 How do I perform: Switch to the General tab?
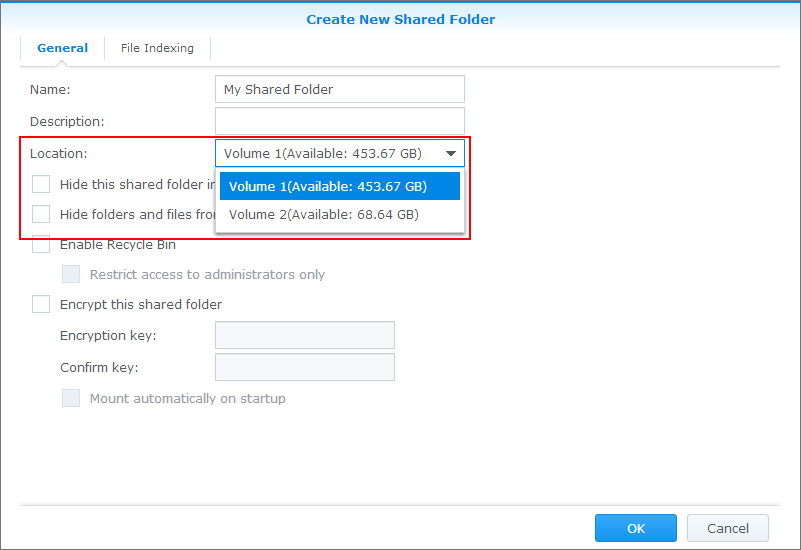pyautogui.click(x=62, y=48)
